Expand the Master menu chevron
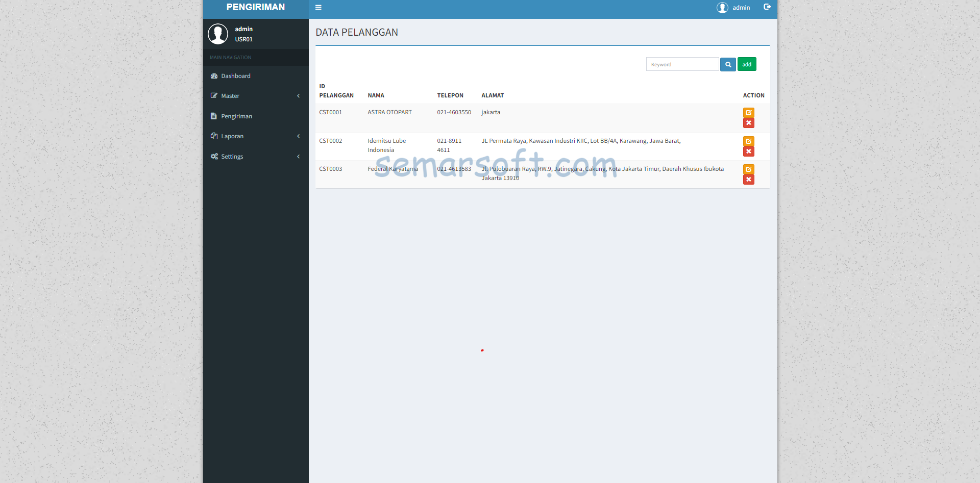 click(x=299, y=95)
